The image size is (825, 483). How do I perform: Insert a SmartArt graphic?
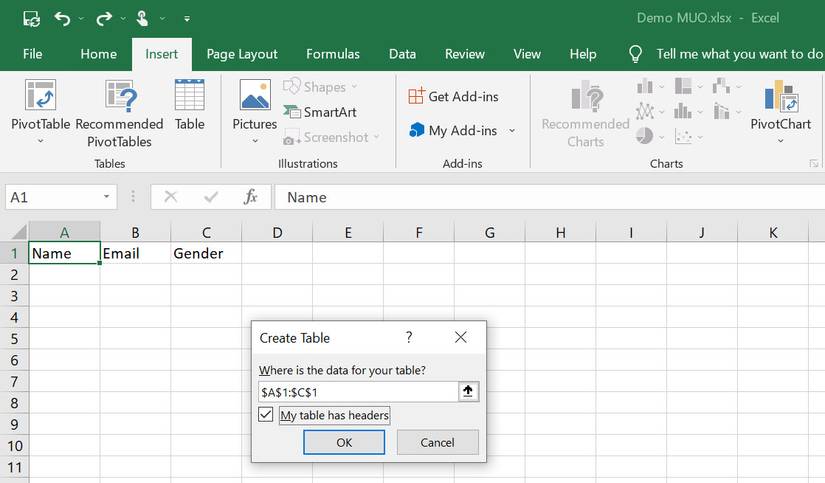[320, 112]
